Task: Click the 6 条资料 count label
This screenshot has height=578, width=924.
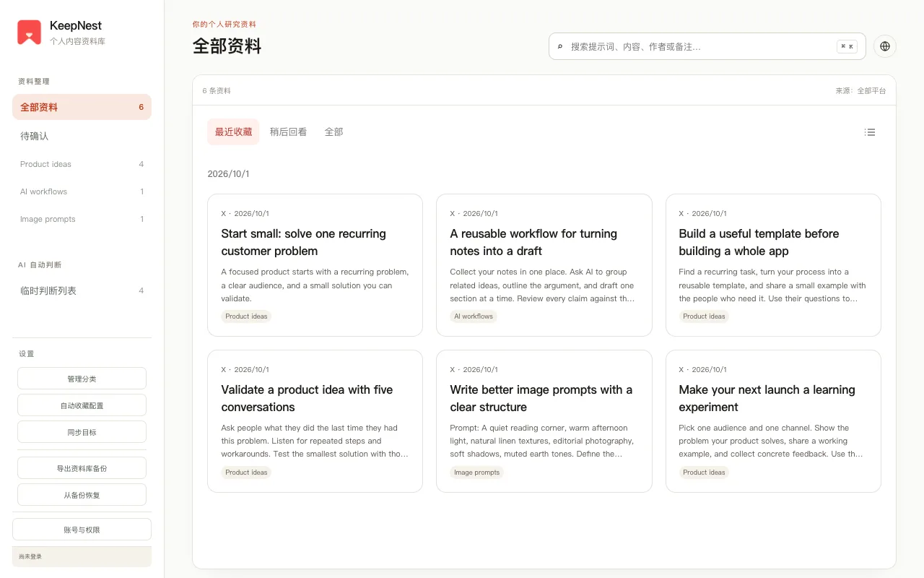Action: pos(217,91)
